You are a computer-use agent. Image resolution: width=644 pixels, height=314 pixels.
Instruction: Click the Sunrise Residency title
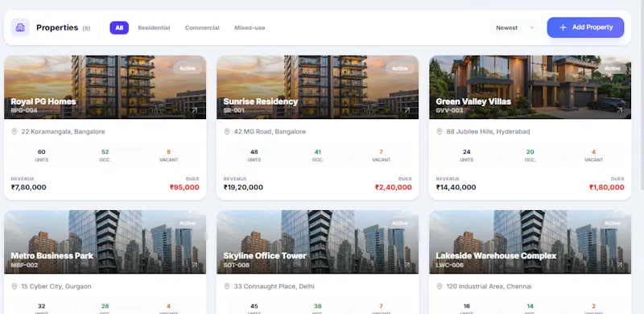pyautogui.click(x=260, y=101)
